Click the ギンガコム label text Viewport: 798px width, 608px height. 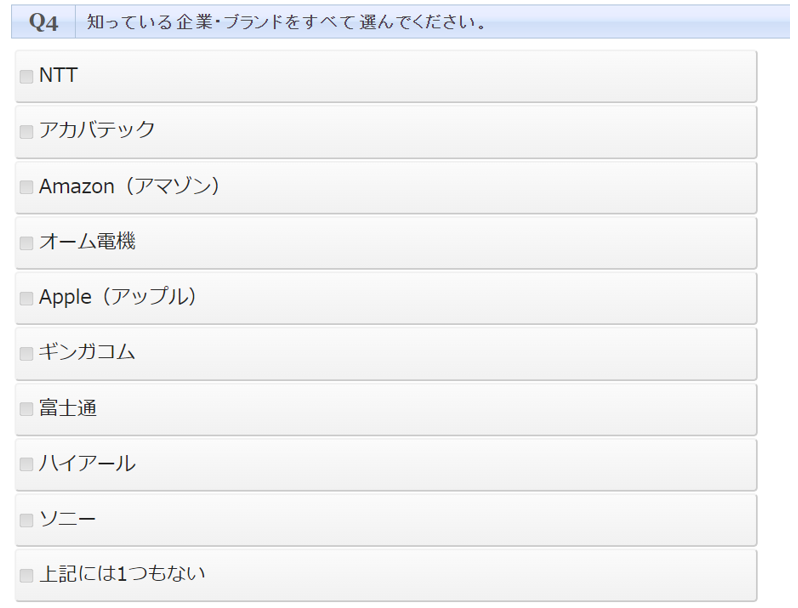pos(87,352)
